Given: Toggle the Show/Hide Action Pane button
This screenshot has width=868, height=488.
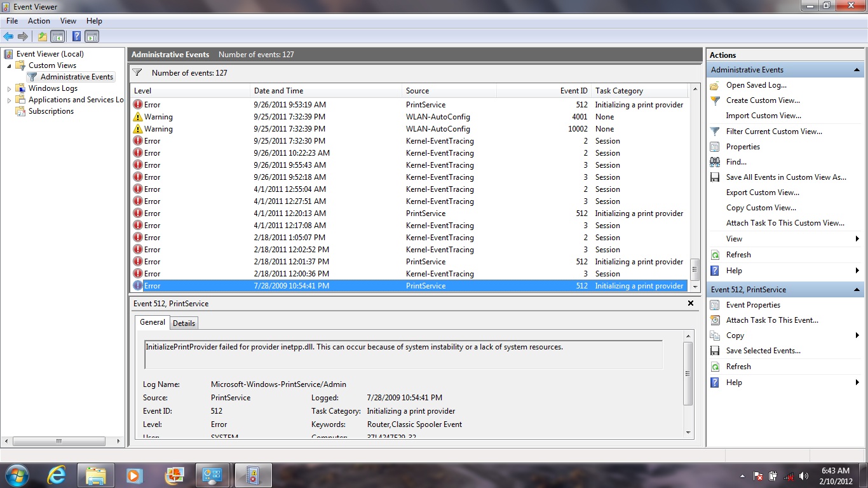Looking at the screenshot, I should coord(92,37).
